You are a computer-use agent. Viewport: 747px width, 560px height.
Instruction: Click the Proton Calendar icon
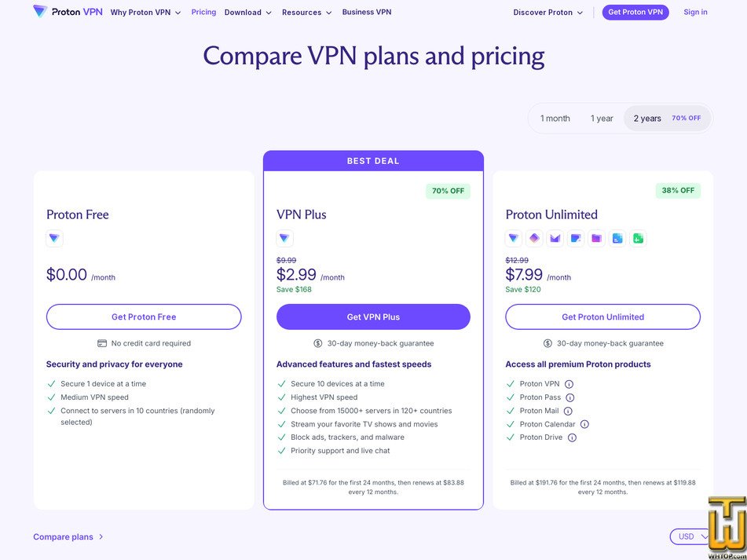click(x=577, y=238)
